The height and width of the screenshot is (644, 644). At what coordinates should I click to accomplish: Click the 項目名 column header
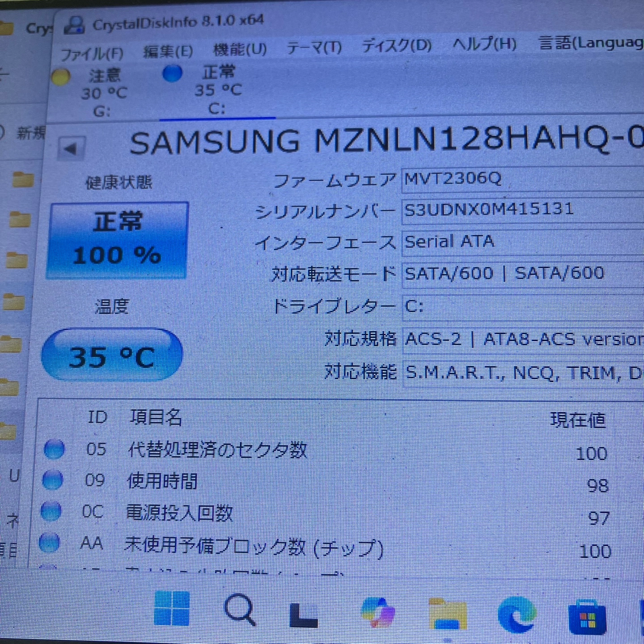coord(156,417)
